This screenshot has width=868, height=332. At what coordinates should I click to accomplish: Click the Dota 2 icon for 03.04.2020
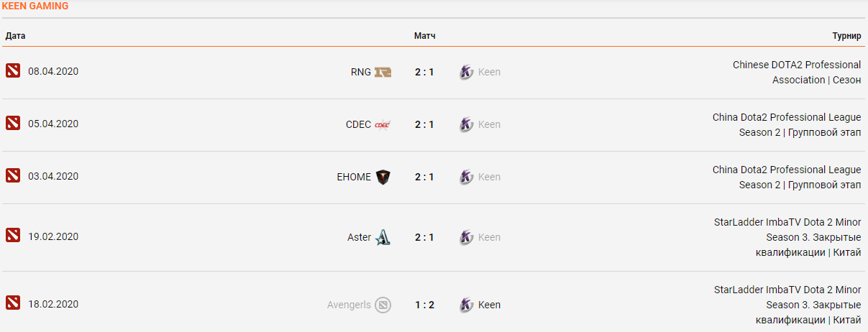tap(13, 176)
